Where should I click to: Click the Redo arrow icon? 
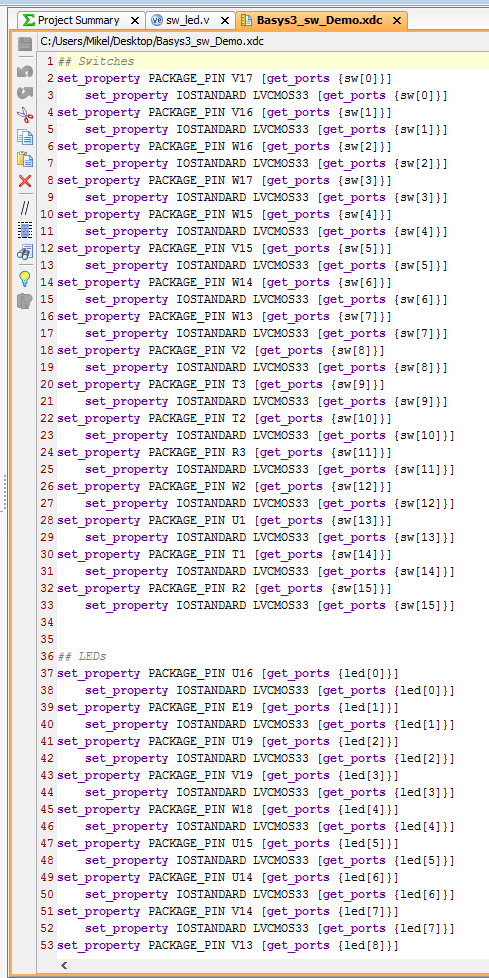tap(24, 92)
